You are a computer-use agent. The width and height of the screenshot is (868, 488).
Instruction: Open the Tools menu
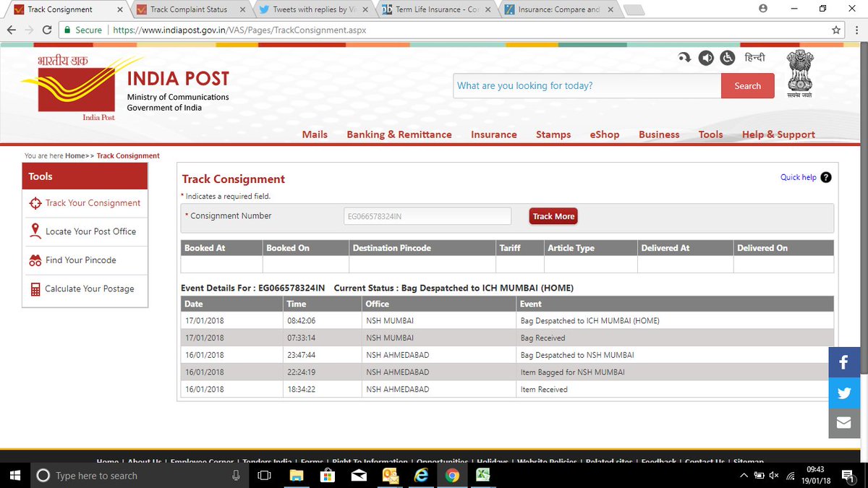point(711,134)
